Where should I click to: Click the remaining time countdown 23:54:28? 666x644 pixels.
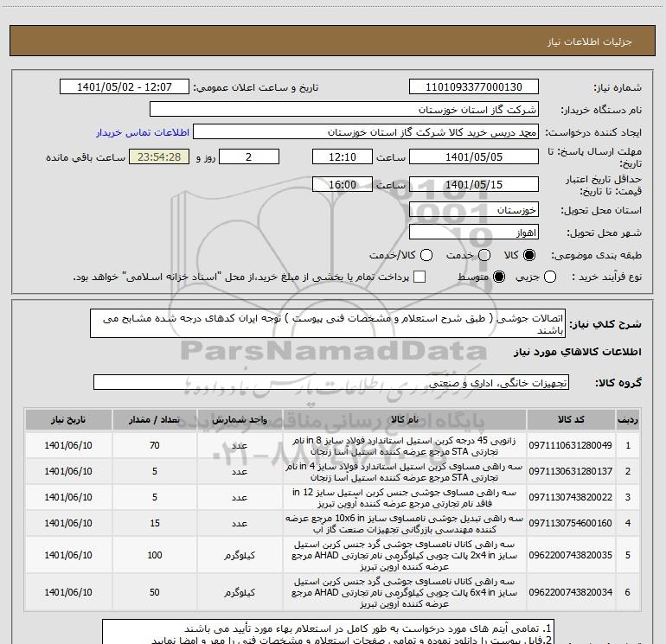click(159, 156)
